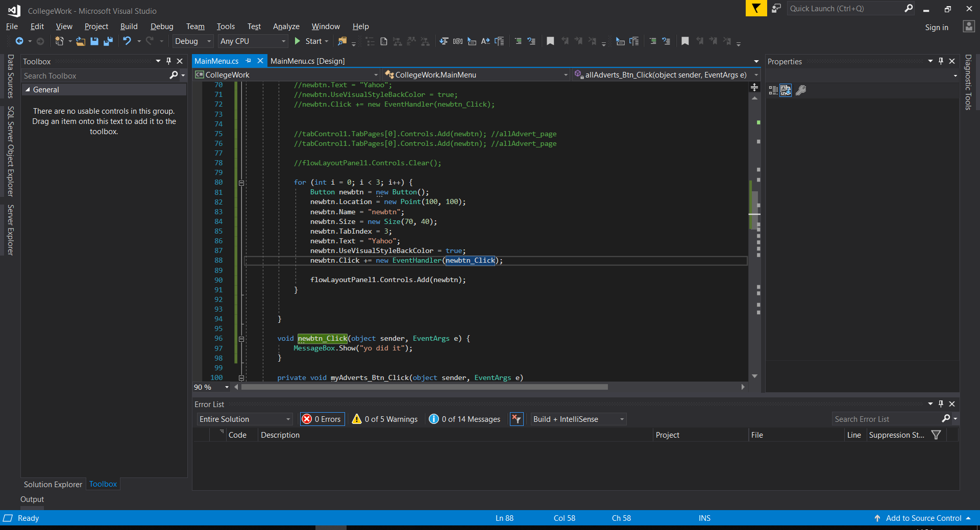Click the Sign in link
Viewport: 980px width, 530px height.
[x=936, y=28]
